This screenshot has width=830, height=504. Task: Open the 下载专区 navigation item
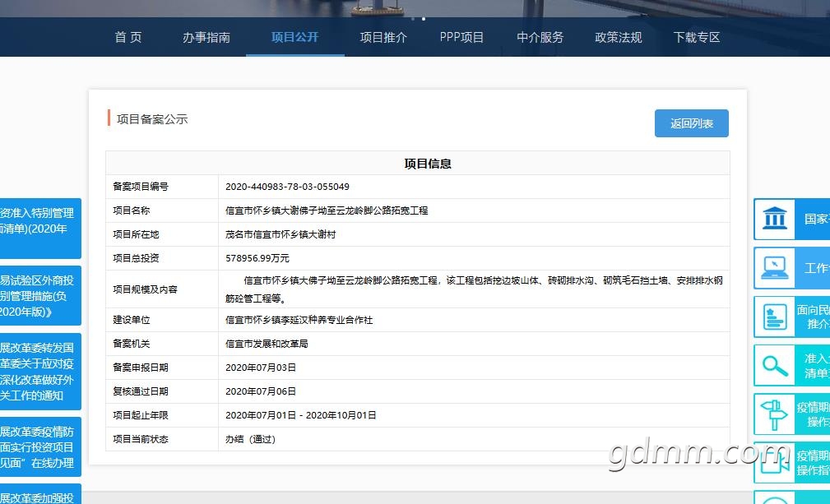click(x=697, y=37)
